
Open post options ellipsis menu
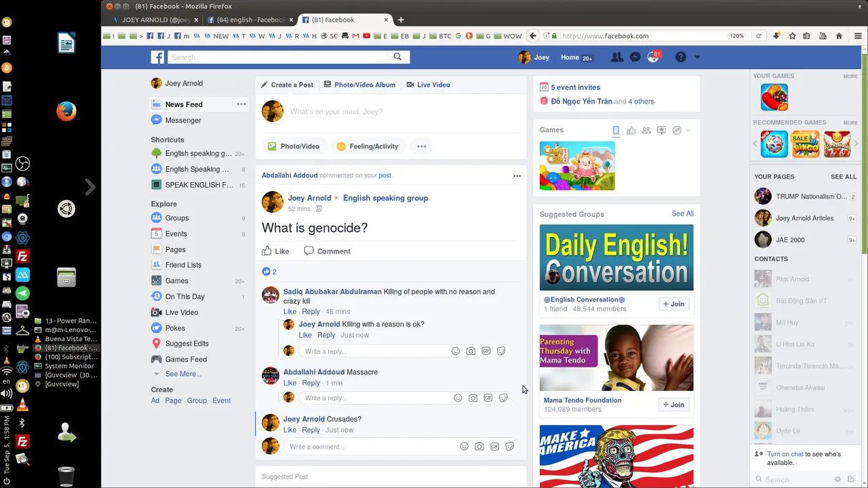click(517, 176)
